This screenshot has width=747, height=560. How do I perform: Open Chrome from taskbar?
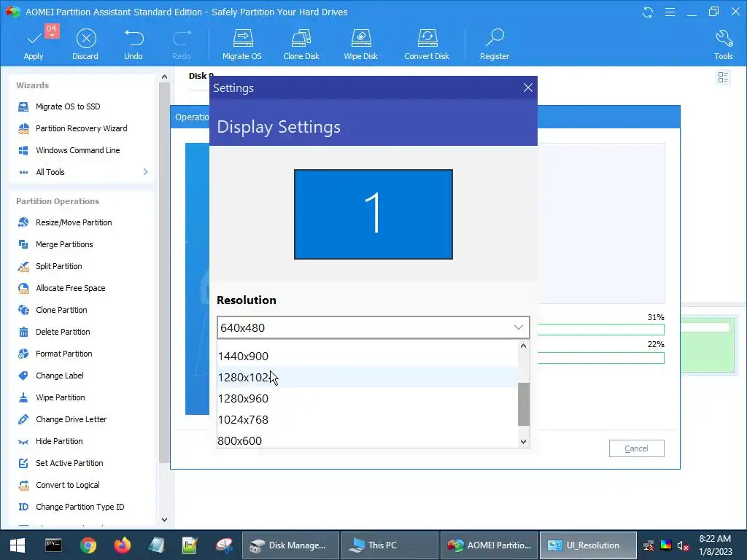(88, 545)
